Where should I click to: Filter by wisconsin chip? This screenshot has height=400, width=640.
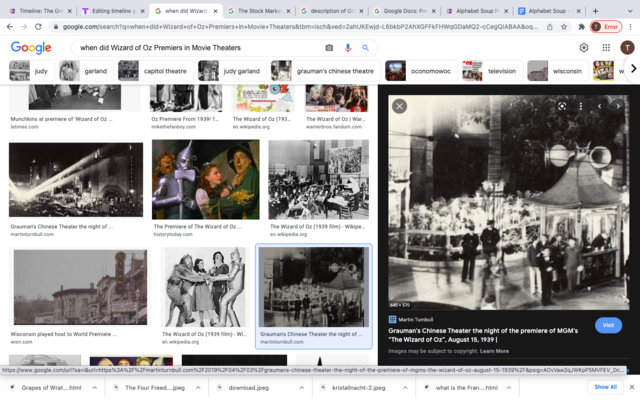(558, 71)
